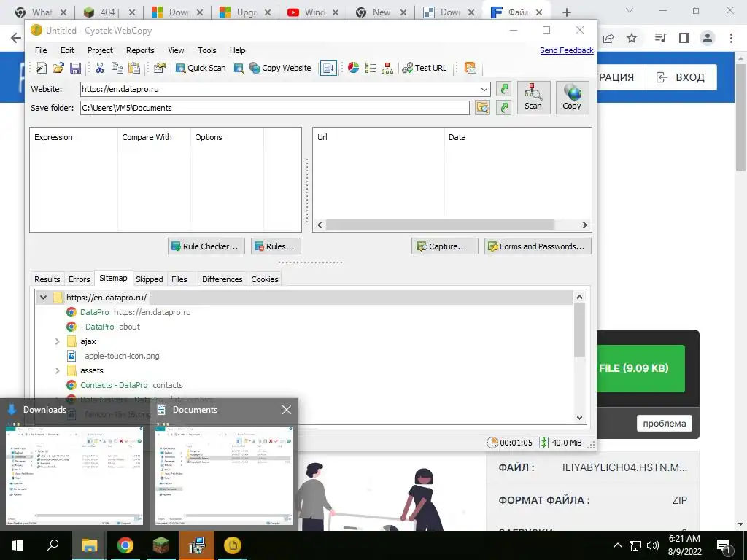The image size is (747, 560).
Task: Switch to the Files tab
Action: coord(179,279)
